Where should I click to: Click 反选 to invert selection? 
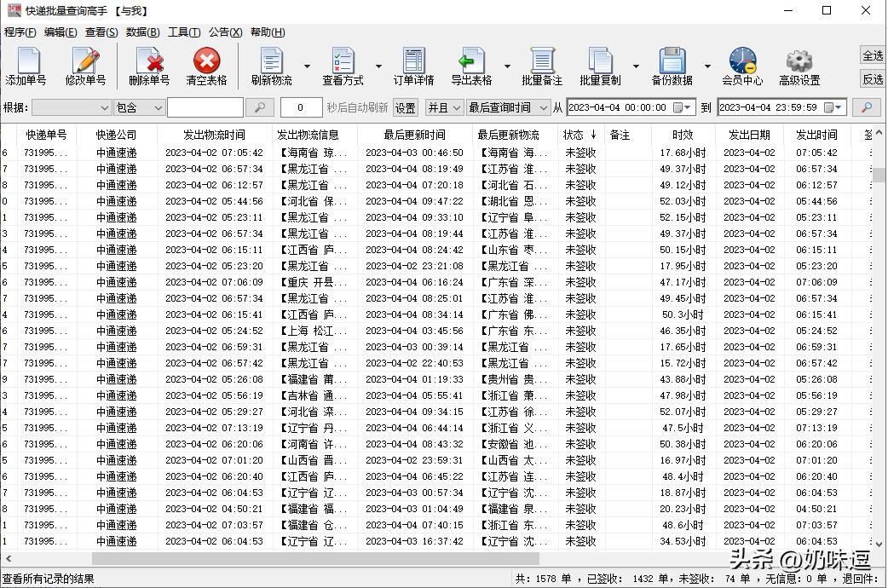point(871,78)
